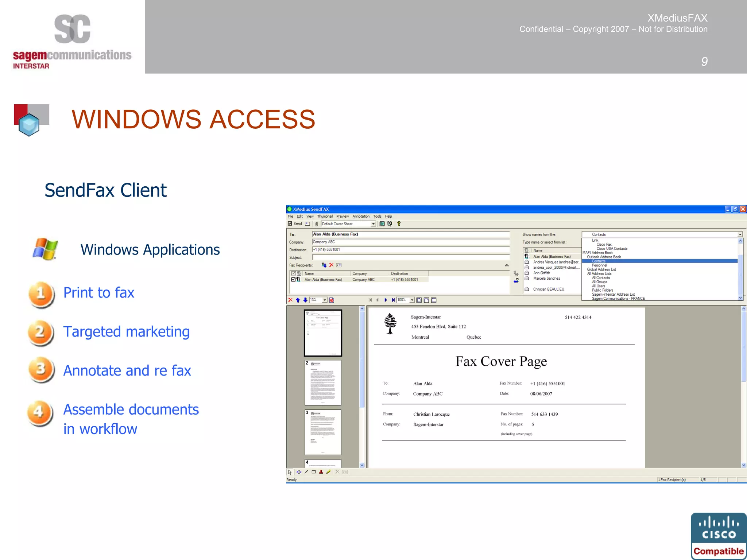Select Ann Griffith in the contacts list

tap(542, 273)
